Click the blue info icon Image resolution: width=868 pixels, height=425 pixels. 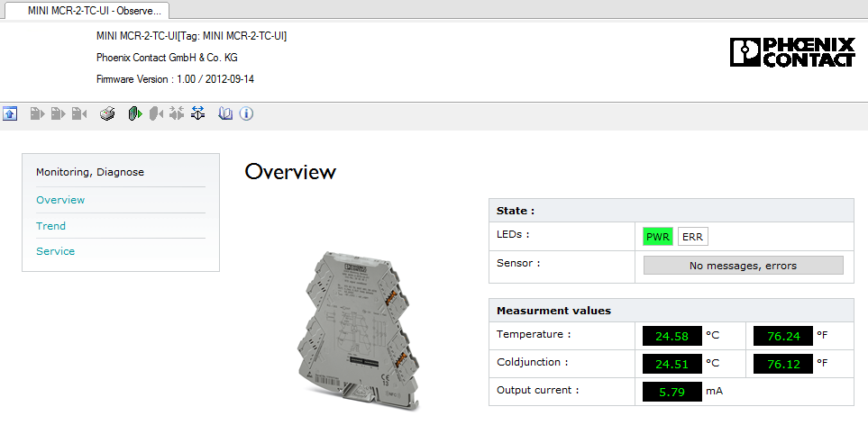click(245, 113)
